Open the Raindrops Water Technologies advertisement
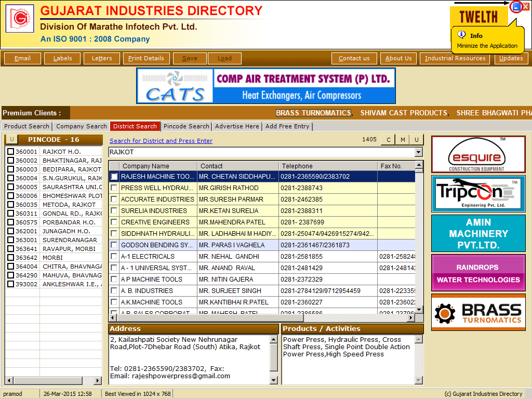The height and width of the screenshot is (399, 532). pos(478,273)
